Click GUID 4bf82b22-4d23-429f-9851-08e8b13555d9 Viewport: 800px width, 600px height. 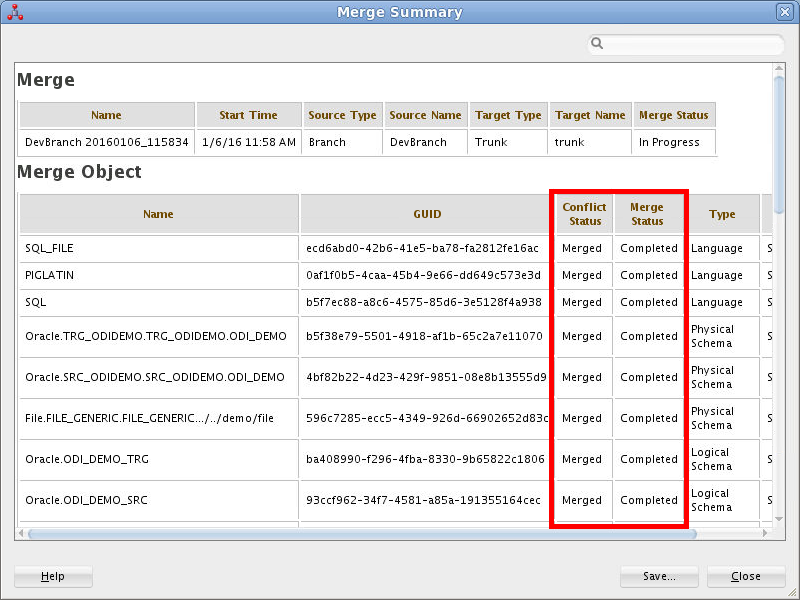click(427, 377)
